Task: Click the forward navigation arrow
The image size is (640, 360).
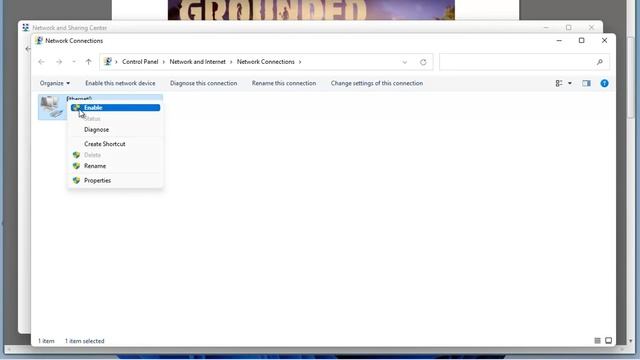Action: [x=59, y=62]
